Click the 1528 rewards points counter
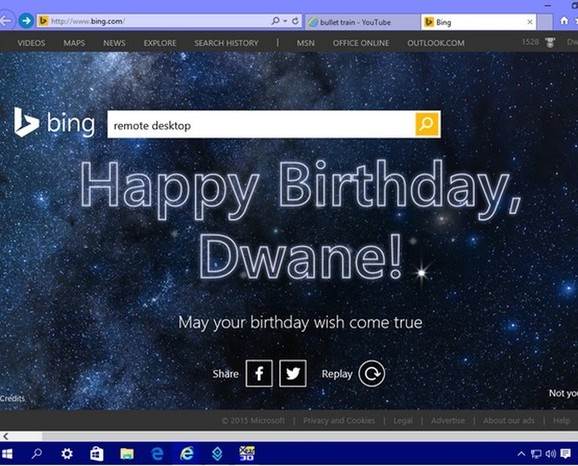Screen dimensions: 578x466 [530, 42]
